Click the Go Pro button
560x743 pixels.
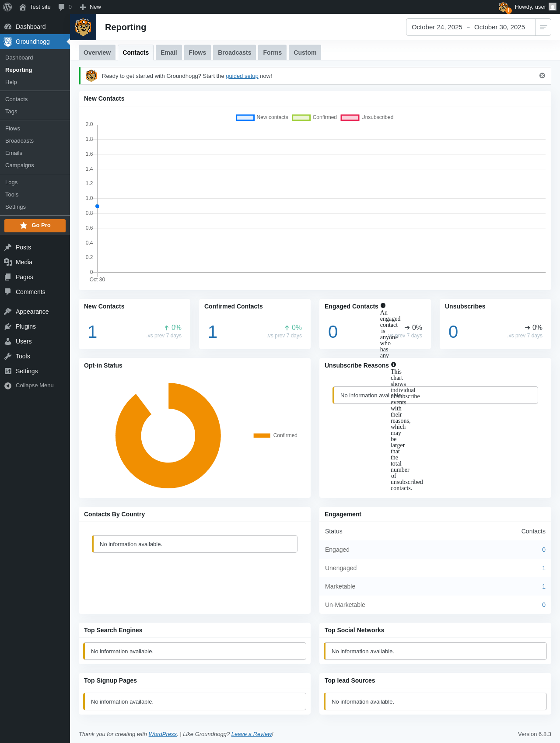pyautogui.click(x=35, y=225)
